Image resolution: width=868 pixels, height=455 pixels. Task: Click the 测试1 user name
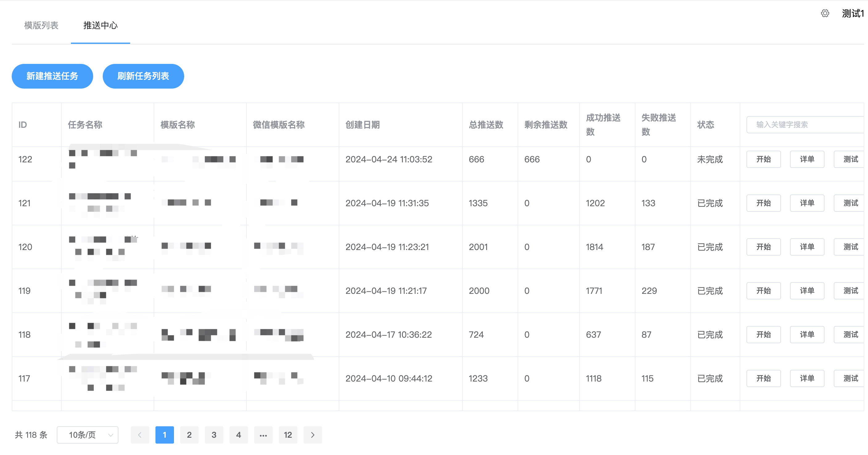(853, 14)
